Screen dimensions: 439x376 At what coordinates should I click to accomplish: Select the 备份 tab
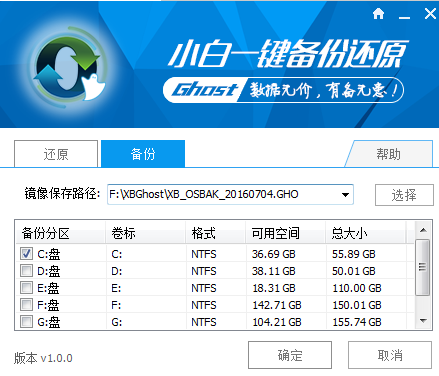point(143,154)
